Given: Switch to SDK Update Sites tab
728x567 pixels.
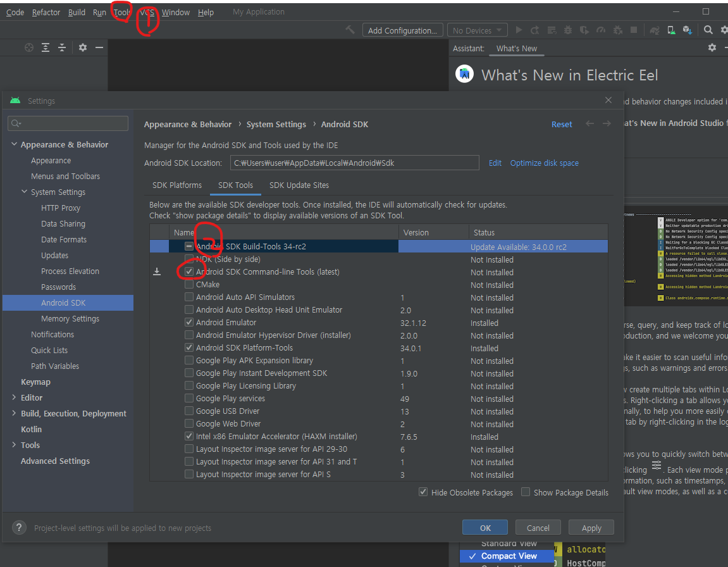Looking at the screenshot, I should click(299, 185).
